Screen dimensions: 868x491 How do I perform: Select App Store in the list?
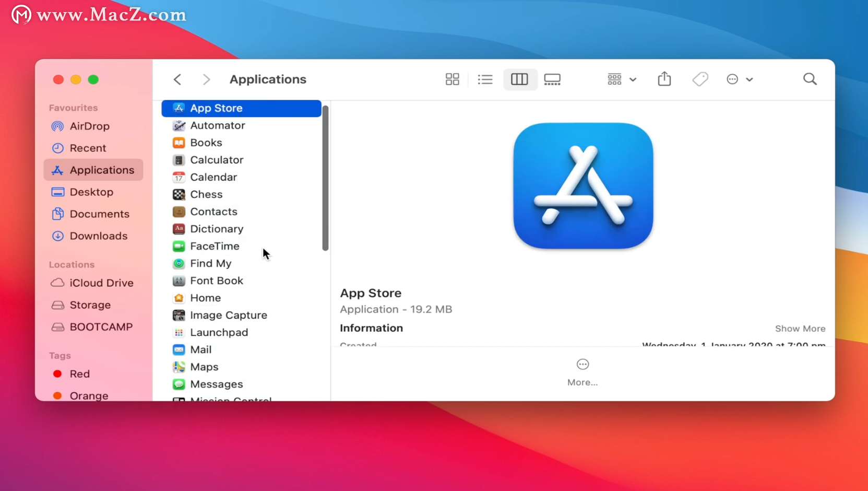[241, 108]
